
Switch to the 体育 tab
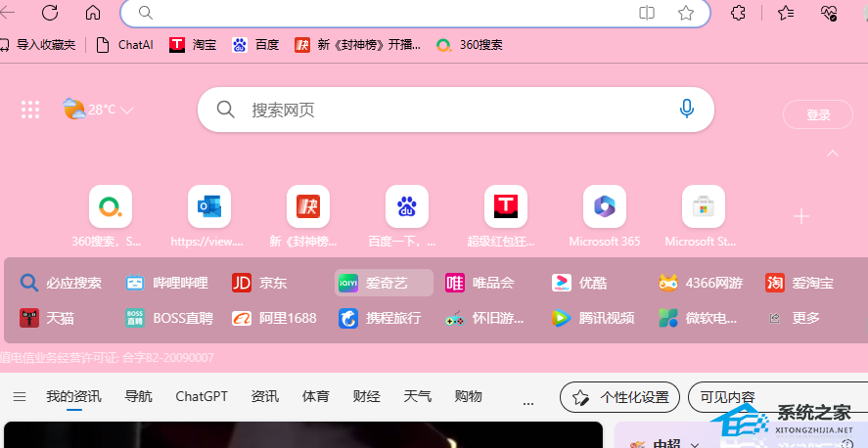(315, 396)
